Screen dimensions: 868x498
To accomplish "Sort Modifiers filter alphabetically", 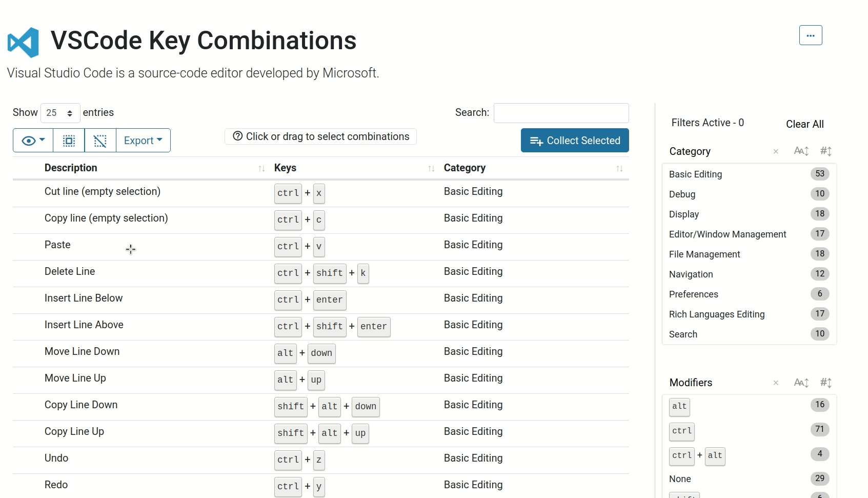I will click(x=801, y=382).
